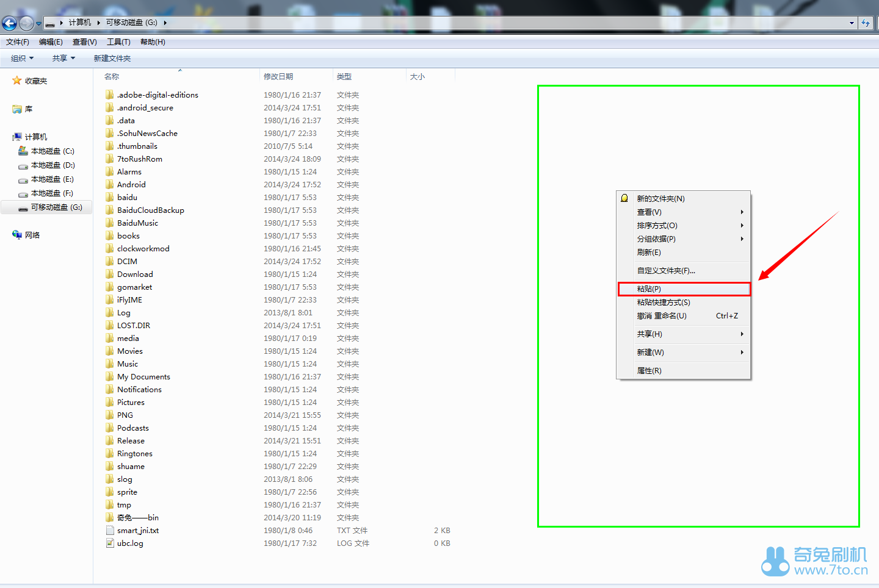The height and width of the screenshot is (588, 879).
Task: Click the Back navigation arrow button
Action: [x=9, y=23]
